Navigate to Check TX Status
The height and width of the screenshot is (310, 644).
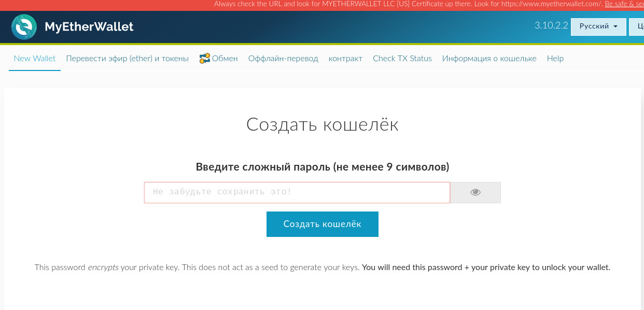(402, 59)
